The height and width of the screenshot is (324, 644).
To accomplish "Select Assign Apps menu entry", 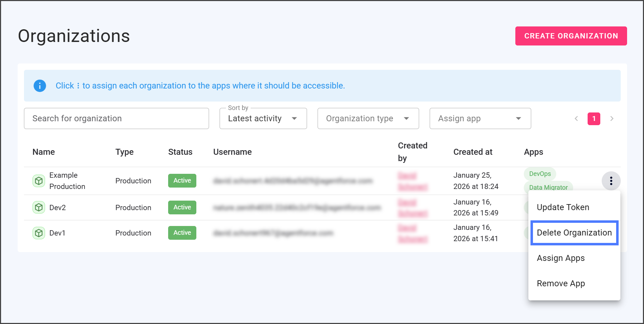I will click(x=560, y=258).
